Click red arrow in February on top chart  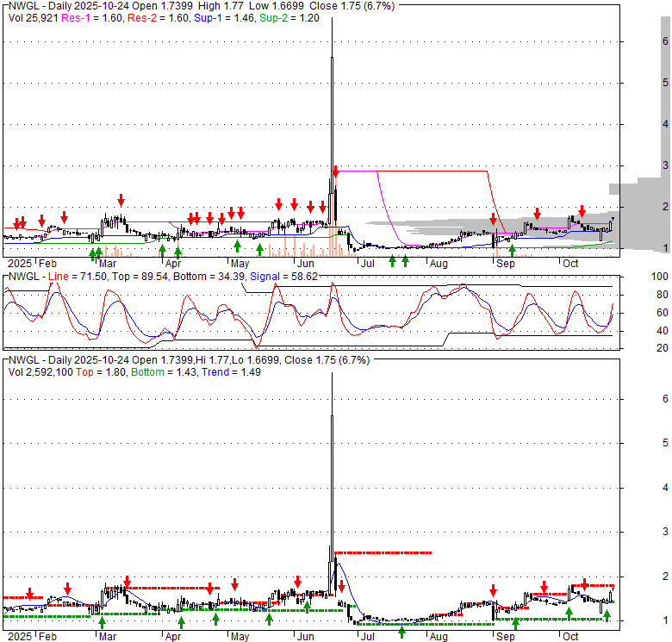(x=64, y=216)
